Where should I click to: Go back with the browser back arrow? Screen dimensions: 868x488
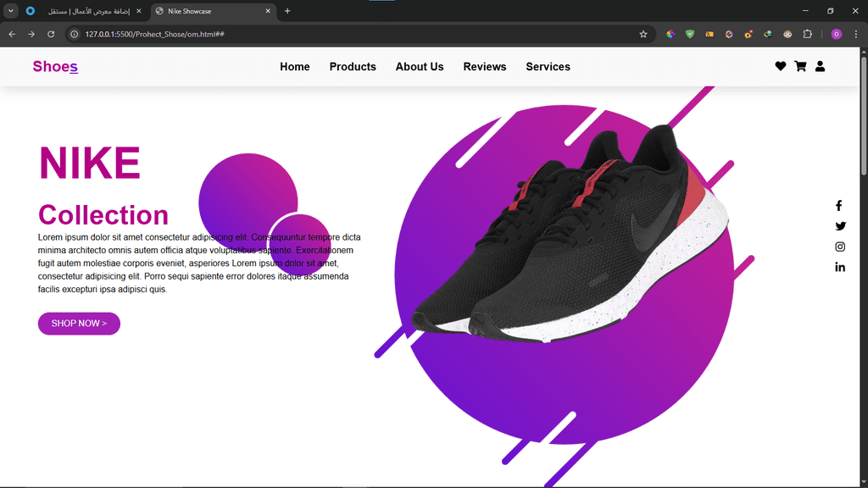coord(12,34)
